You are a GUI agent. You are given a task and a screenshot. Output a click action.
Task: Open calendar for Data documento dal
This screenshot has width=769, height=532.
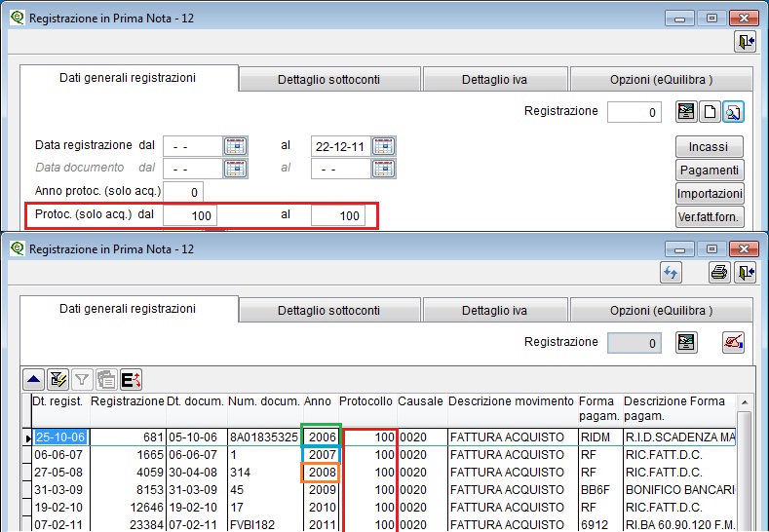(x=236, y=169)
